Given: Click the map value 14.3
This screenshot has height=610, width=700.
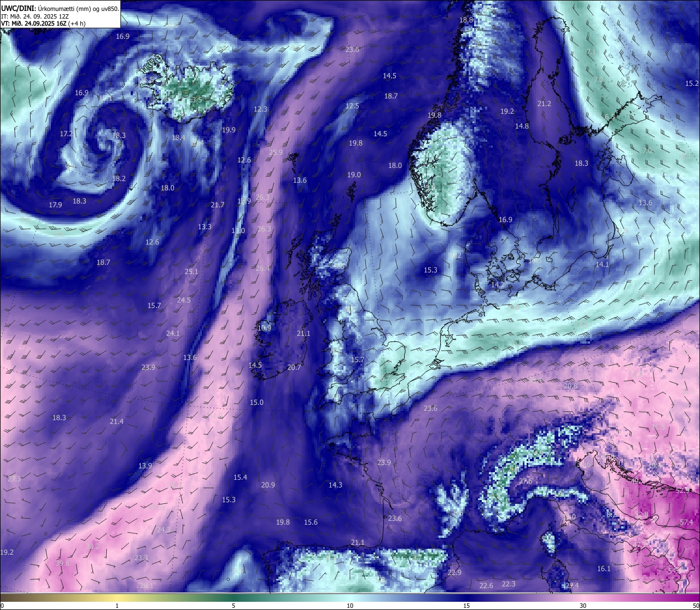Looking at the screenshot, I should [x=335, y=485].
